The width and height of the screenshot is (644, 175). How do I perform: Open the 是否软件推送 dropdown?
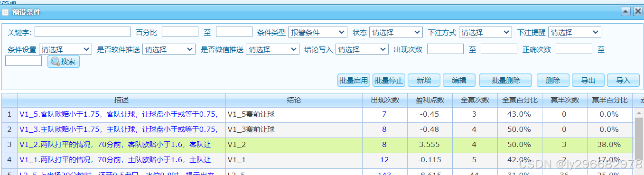169,49
